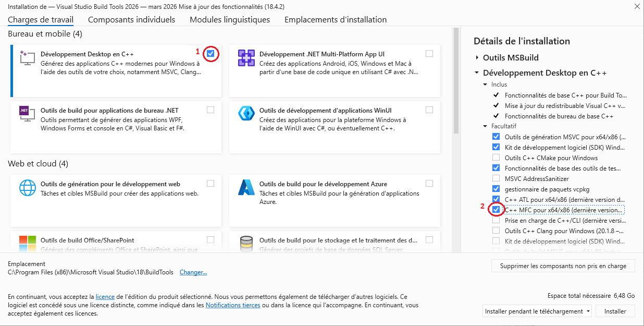Screen dimensions: 644x326
Task: Open the Modules linguistiques tab
Action: pyautogui.click(x=230, y=20)
